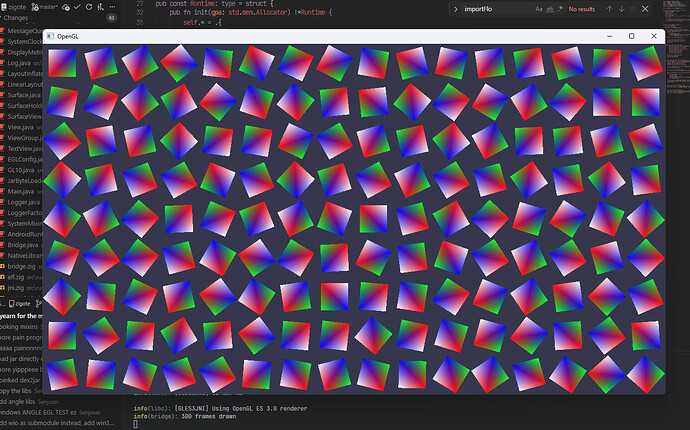Viewport: 690px width, 430px height.
Task: Select the elf.zig changed file
Action: pyautogui.click(x=21, y=277)
